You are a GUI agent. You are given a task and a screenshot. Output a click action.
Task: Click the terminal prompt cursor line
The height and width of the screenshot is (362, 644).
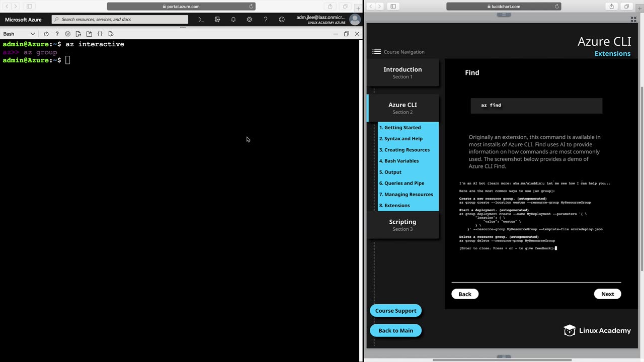[36, 60]
